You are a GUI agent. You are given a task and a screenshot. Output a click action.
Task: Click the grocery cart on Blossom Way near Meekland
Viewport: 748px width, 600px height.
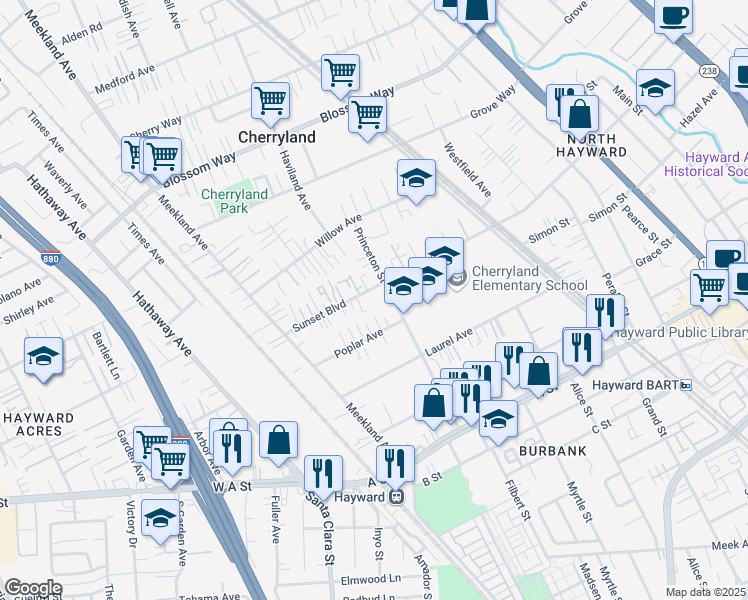(162, 157)
